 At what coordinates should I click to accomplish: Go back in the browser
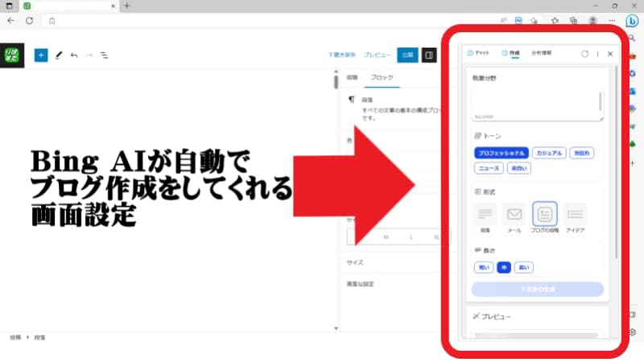[10, 21]
